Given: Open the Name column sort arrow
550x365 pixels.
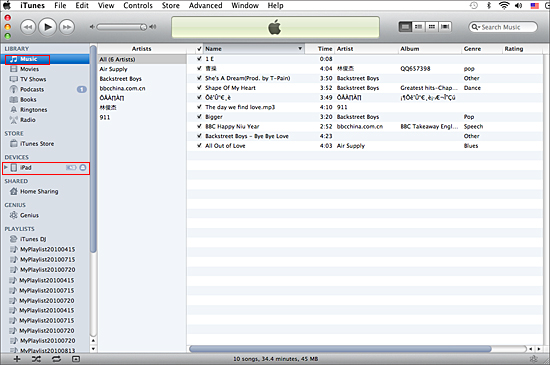Looking at the screenshot, I should pyautogui.click(x=300, y=49).
